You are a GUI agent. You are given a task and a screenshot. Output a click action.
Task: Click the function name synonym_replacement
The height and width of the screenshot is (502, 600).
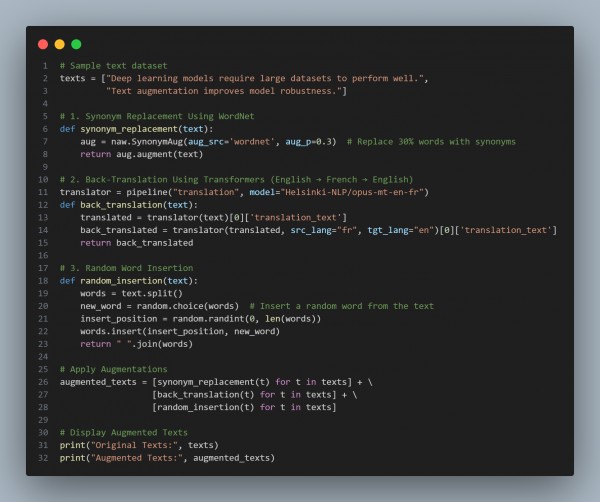click(129, 129)
